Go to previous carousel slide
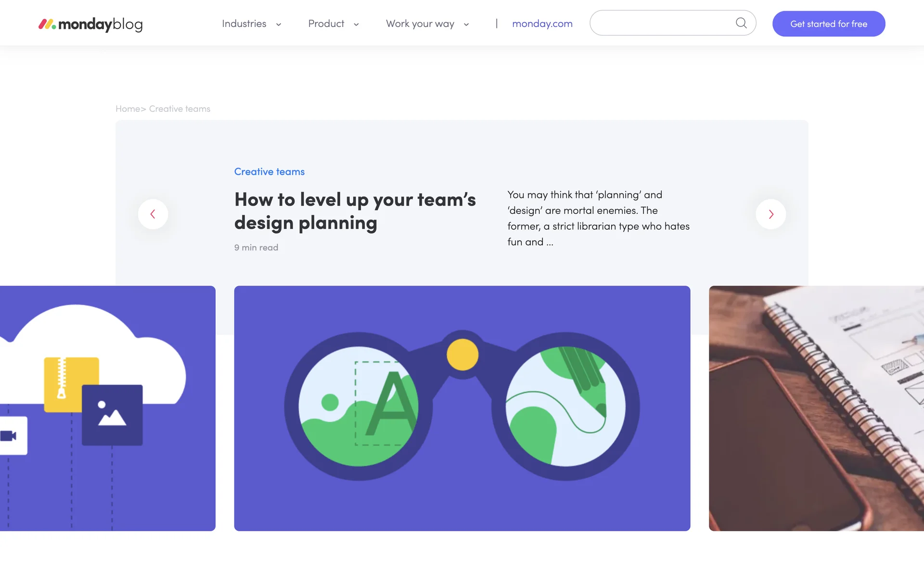Viewport: 924px width, 578px height. click(153, 214)
